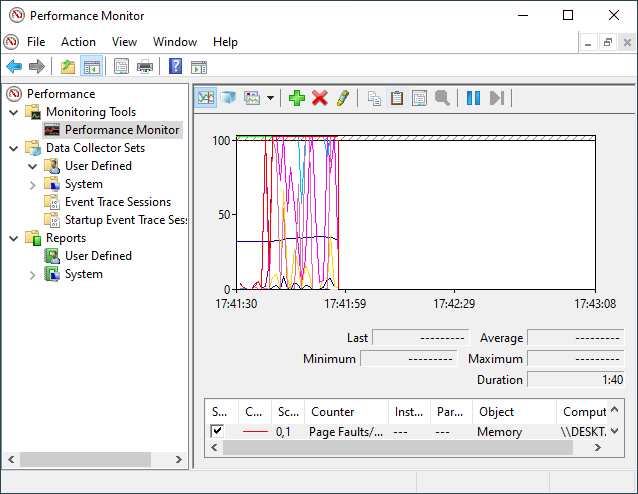Click the Up One Level folder icon
The height and width of the screenshot is (494, 638).
click(68, 66)
